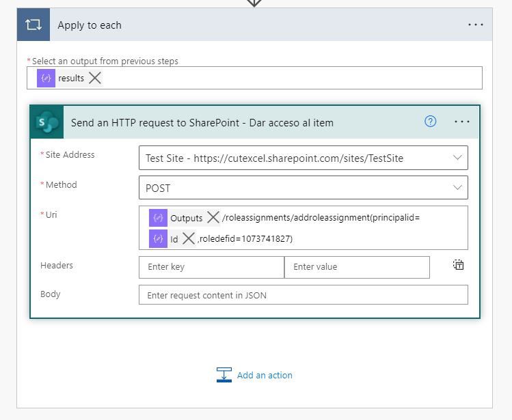The height and width of the screenshot is (420, 512).
Task: Click the results dynamic content icon
Action: (46, 79)
